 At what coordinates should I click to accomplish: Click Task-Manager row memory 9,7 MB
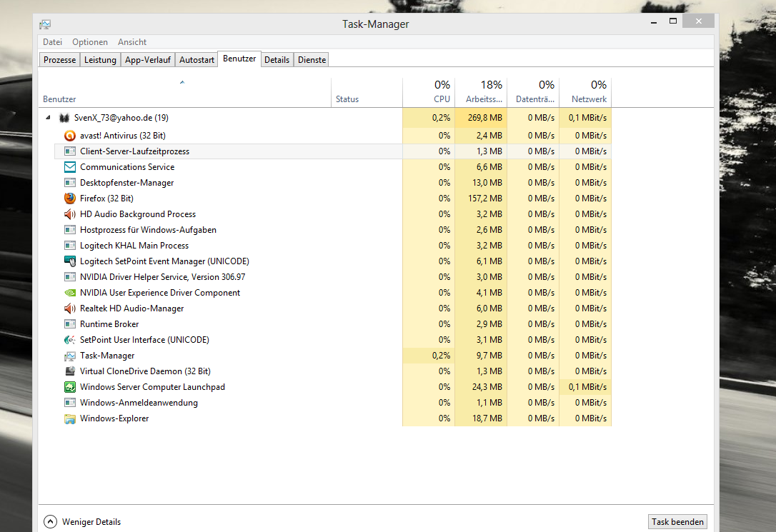(x=489, y=356)
